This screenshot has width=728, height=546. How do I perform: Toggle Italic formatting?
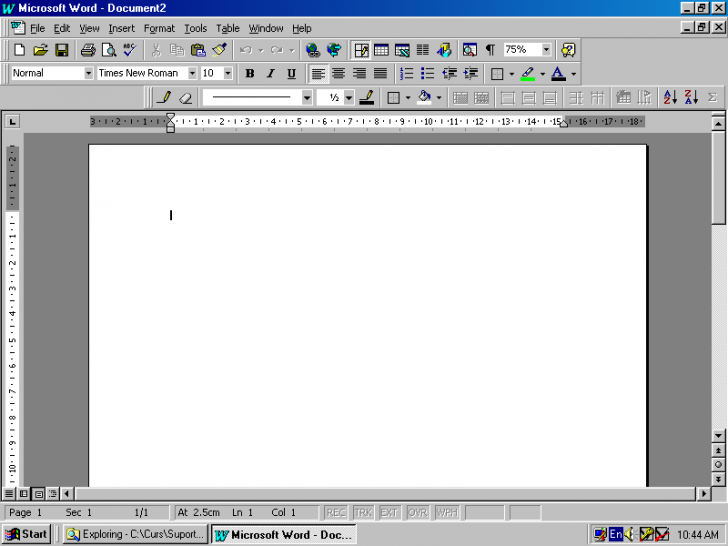[271, 73]
